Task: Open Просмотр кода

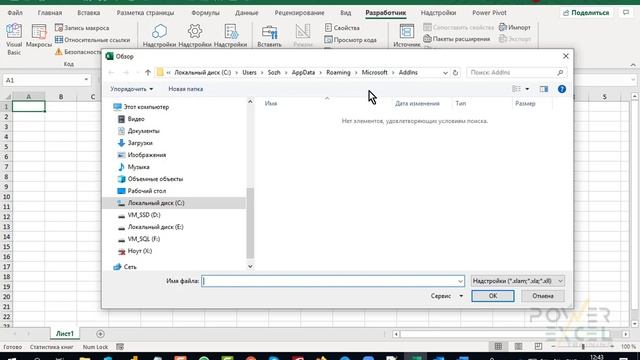Action: click(350, 40)
